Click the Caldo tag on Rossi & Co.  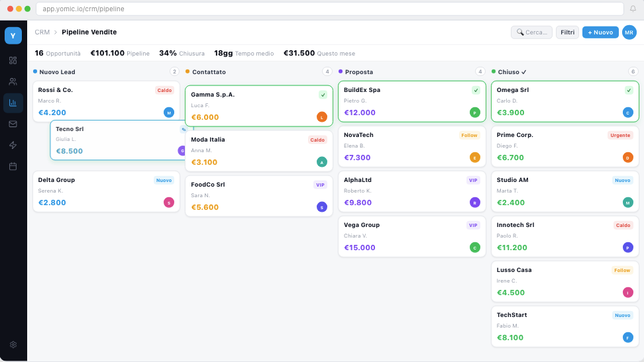coord(165,90)
